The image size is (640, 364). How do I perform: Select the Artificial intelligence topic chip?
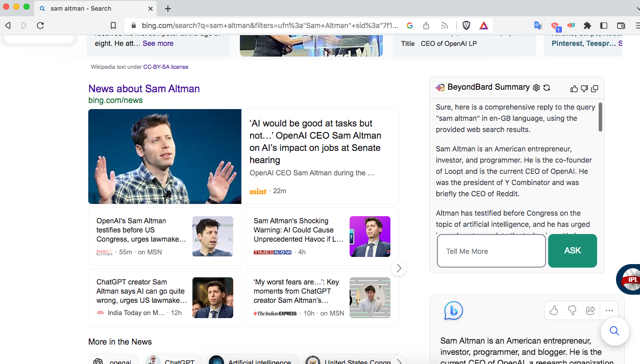252,360
